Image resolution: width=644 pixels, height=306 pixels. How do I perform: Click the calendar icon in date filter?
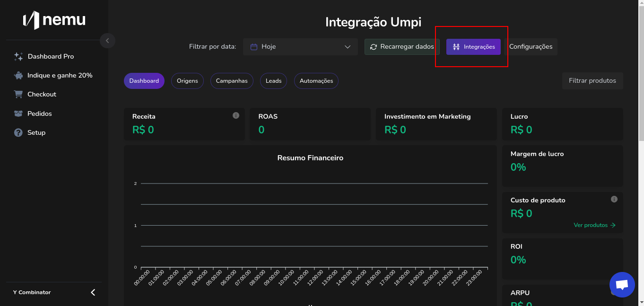(254, 47)
